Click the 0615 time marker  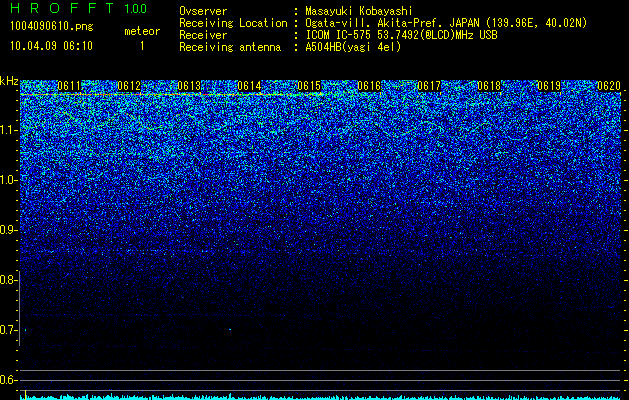[x=309, y=86]
